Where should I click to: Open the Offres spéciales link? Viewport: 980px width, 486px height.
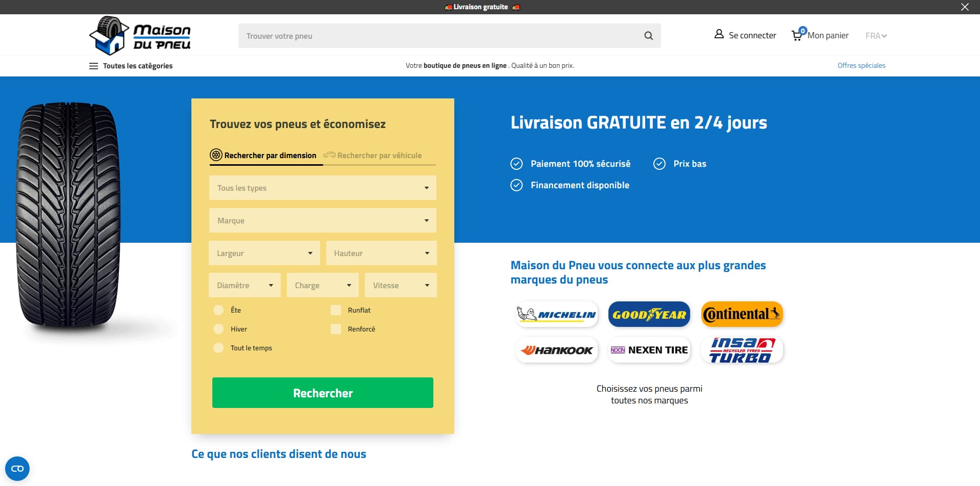(861, 65)
